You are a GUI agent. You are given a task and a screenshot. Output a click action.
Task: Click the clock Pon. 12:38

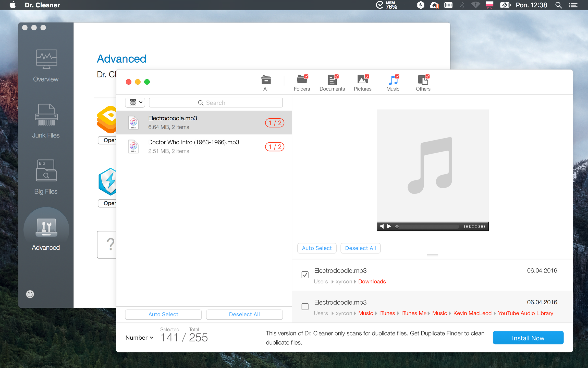point(531,5)
